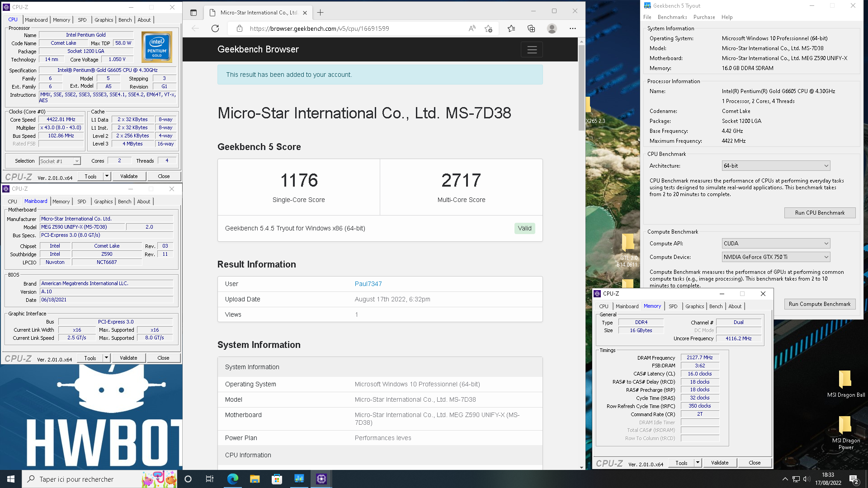Click Run CPU Benchmark button
The width and height of the screenshot is (868, 488).
820,213
